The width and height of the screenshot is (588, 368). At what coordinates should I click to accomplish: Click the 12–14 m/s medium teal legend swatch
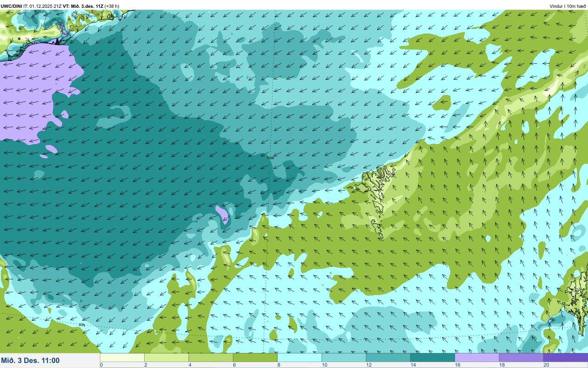[x=388, y=357]
